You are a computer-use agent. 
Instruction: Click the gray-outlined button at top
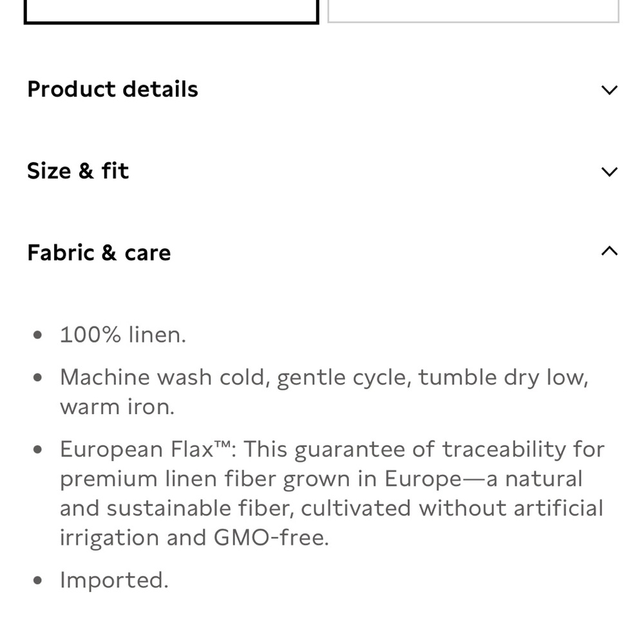point(473,11)
